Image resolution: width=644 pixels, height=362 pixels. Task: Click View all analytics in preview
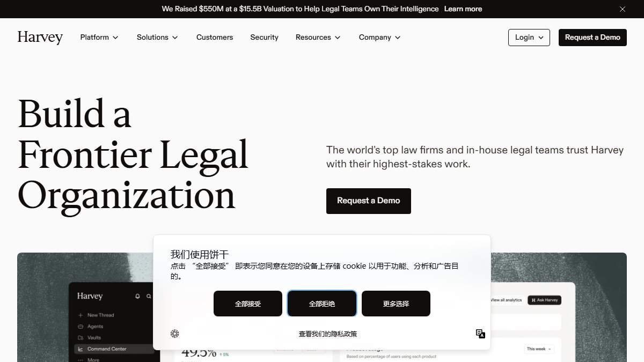tap(506, 300)
